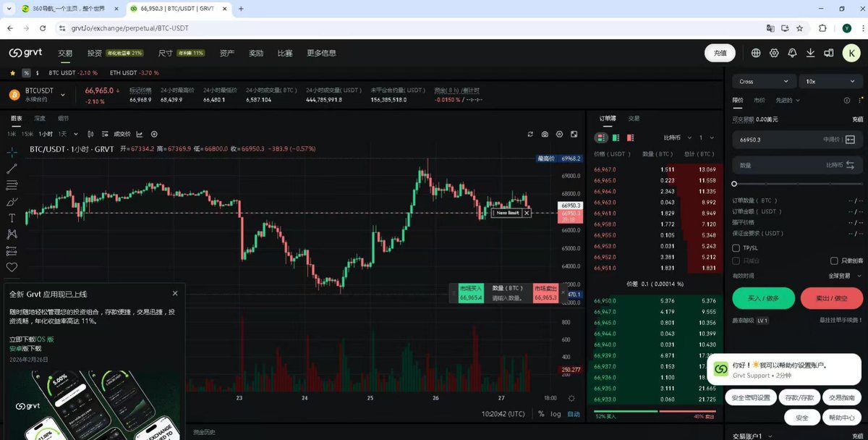Click the 安卓版下载 download link
The image size is (868, 440).
coord(25,348)
